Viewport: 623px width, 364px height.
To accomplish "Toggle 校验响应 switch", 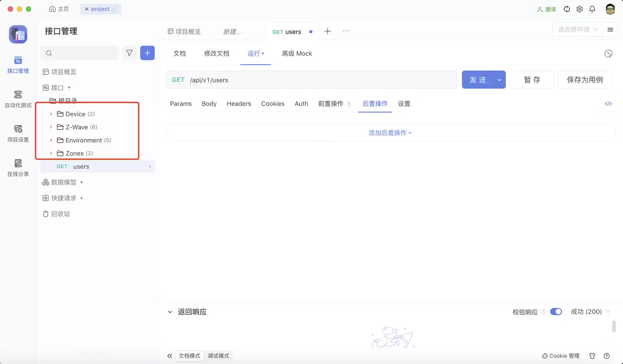I will pos(556,311).
